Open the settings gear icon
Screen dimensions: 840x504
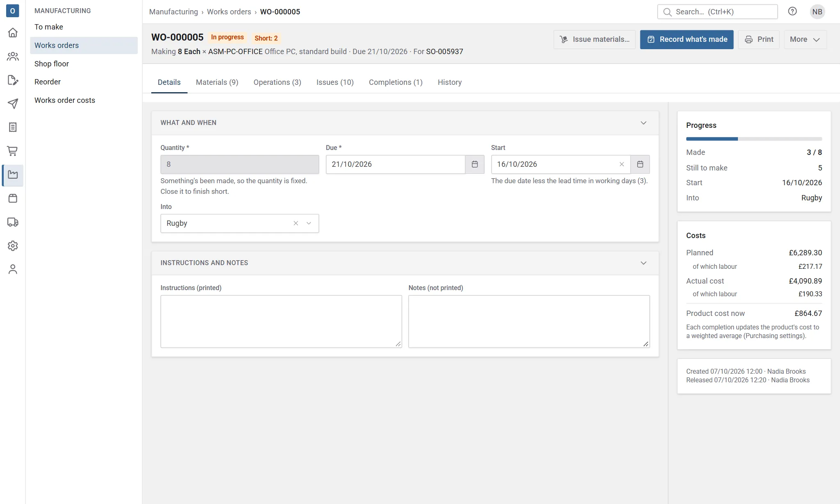tap(13, 246)
